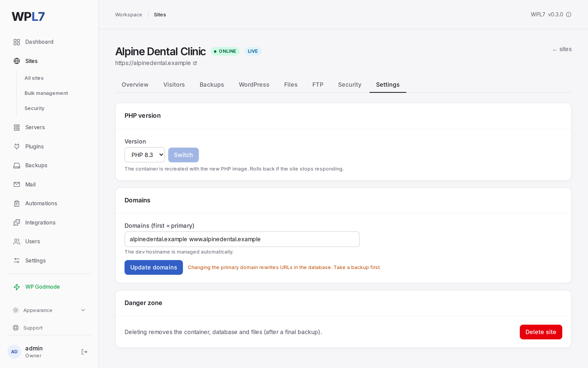Open the Backups tab
This screenshot has width=588, height=368.
tap(212, 84)
